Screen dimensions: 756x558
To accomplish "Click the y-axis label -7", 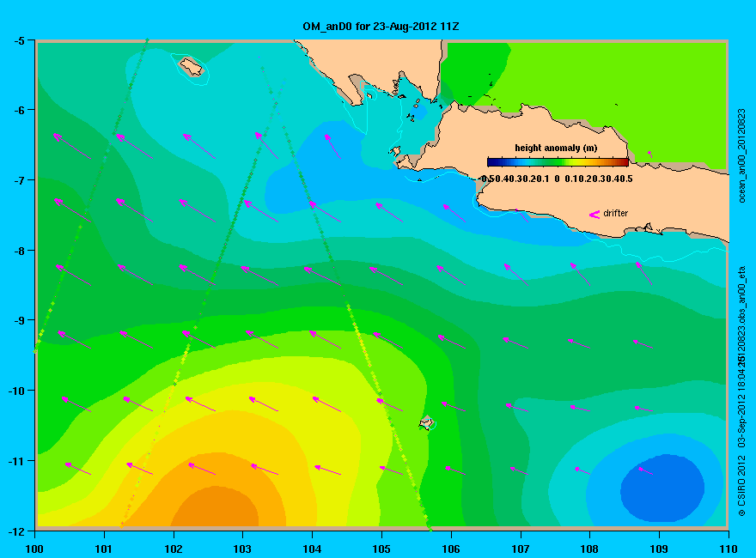I will click(x=19, y=180).
